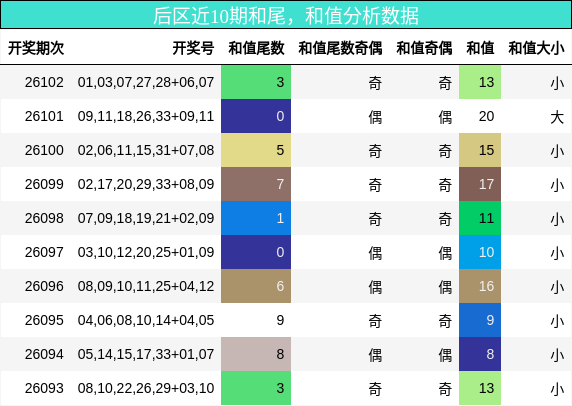Image resolution: width=572 pixels, height=406 pixels.
Task: Click sum value 20 in row 26101
Action: [486, 116]
